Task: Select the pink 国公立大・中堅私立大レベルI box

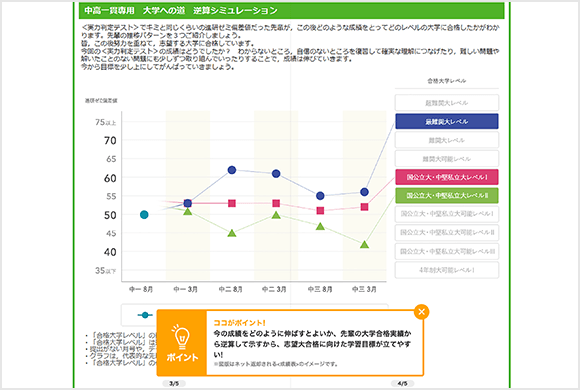Action: coord(446,177)
